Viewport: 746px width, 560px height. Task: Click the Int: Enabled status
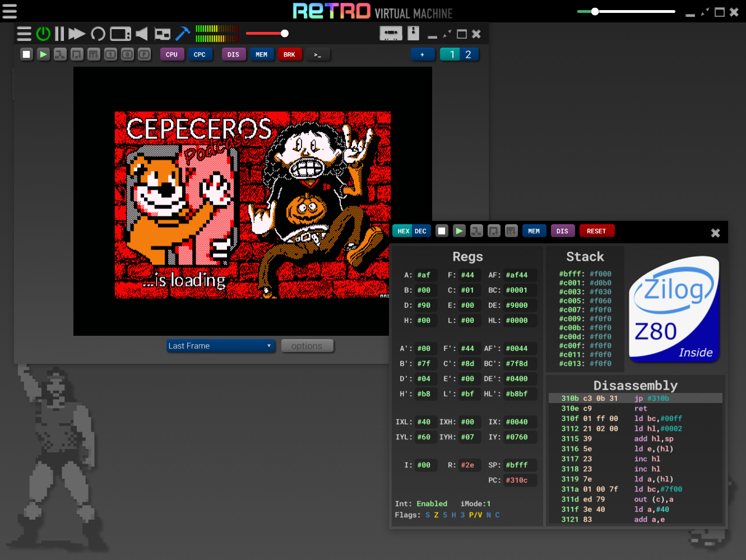[421, 504]
